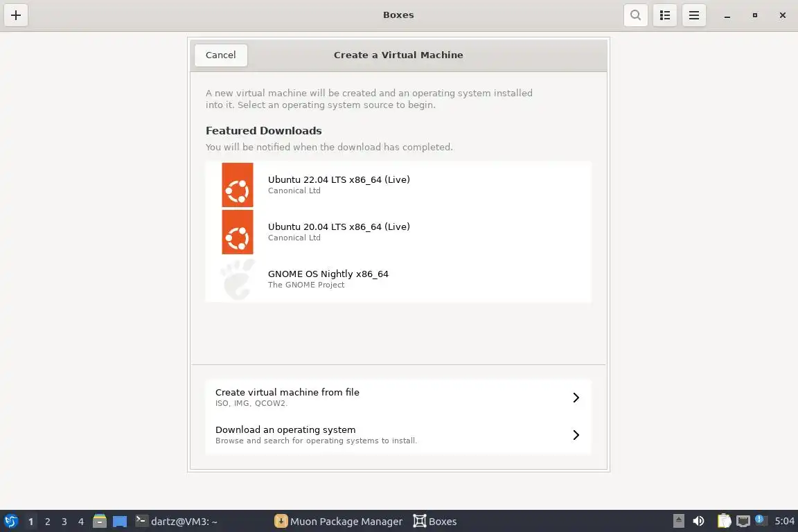Click the chevron beside Download an operating system
The height and width of the screenshot is (532, 798).
(x=576, y=435)
